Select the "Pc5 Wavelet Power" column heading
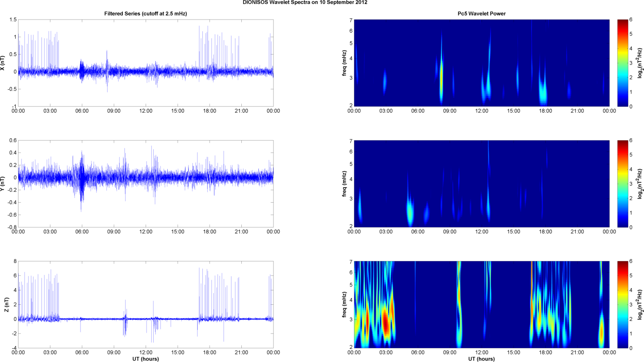 pos(481,14)
